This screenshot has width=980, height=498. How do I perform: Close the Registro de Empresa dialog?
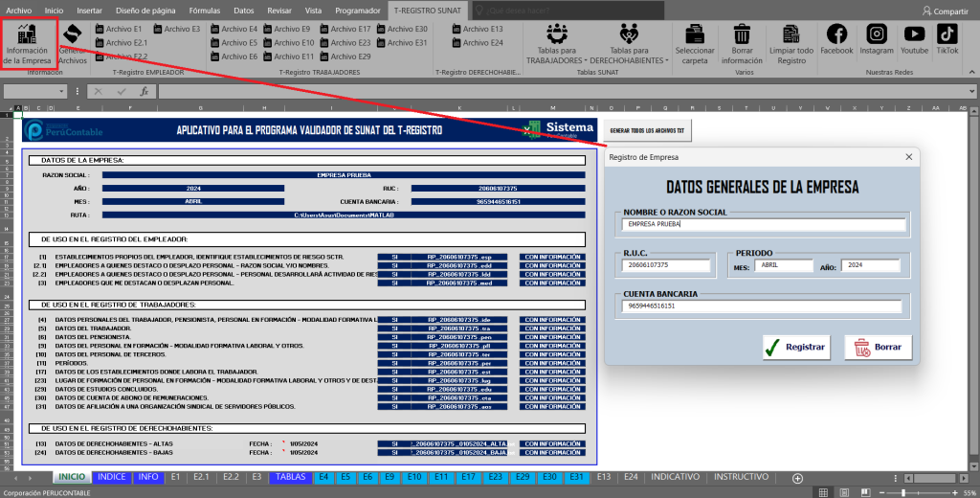[x=909, y=157]
